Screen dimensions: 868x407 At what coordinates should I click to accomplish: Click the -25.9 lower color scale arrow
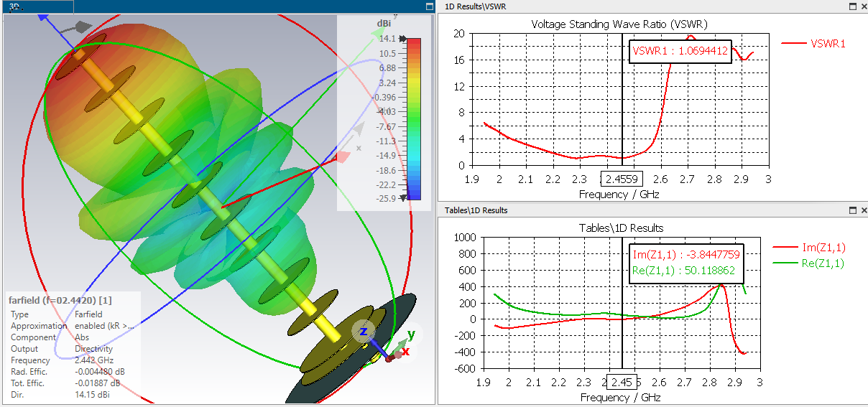(x=402, y=198)
